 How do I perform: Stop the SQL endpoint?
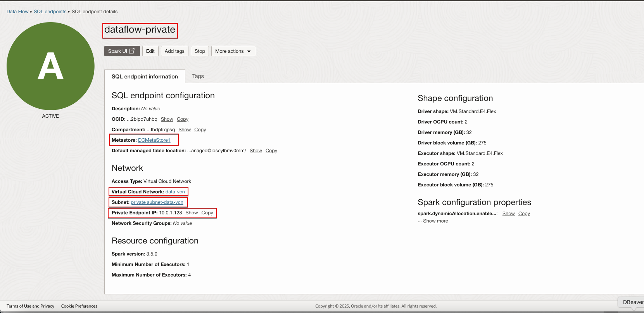point(200,51)
